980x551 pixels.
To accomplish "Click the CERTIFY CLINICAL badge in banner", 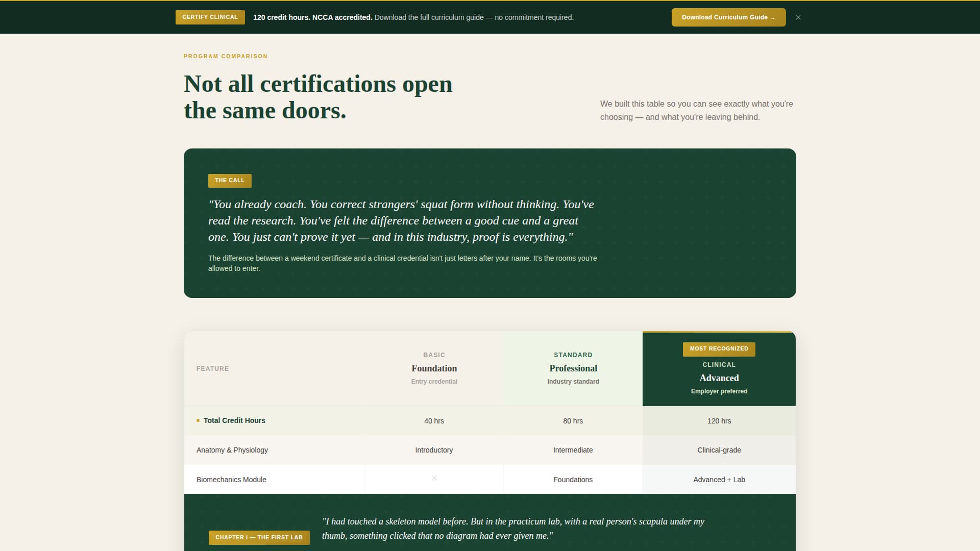I will pyautogui.click(x=210, y=17).
